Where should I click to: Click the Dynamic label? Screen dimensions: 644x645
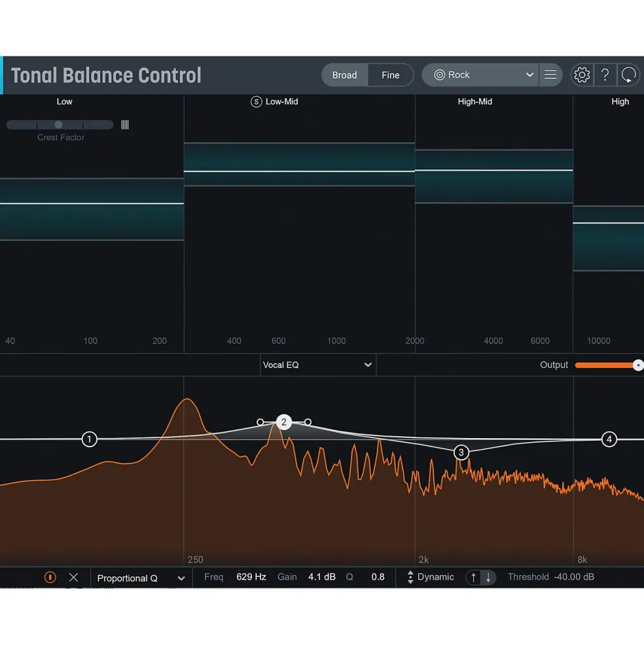point(435,577)
